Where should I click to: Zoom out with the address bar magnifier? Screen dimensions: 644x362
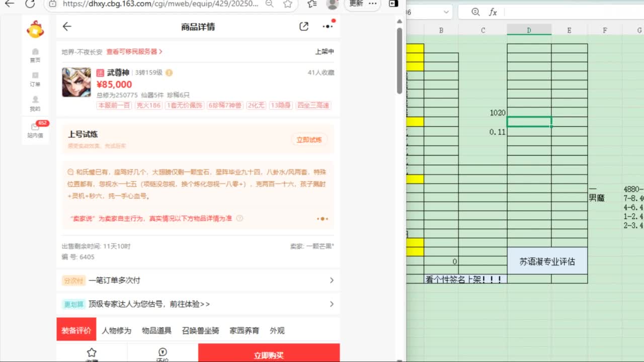click(269, 4)
